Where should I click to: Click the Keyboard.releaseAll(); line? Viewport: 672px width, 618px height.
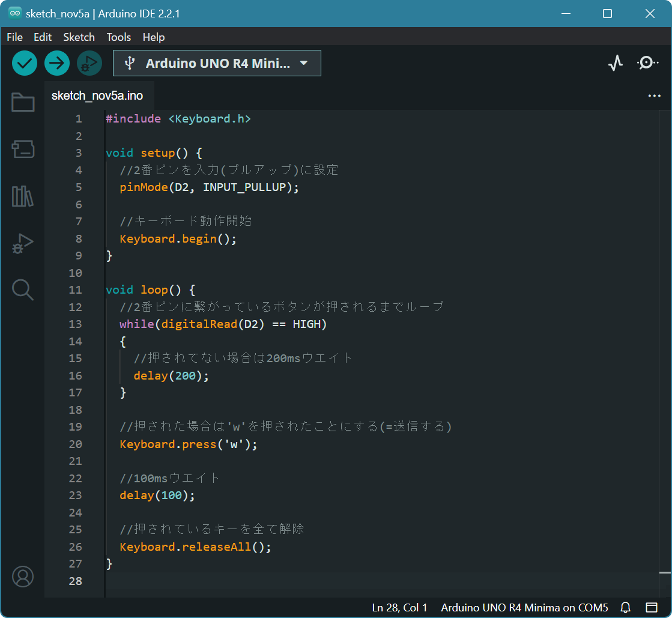195,547
